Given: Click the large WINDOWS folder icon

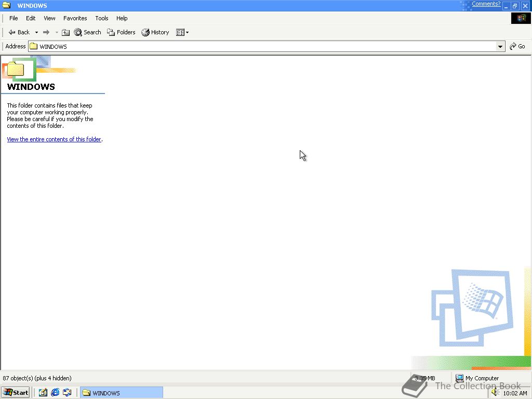Looking at the screenshot, I should [16, 69].
